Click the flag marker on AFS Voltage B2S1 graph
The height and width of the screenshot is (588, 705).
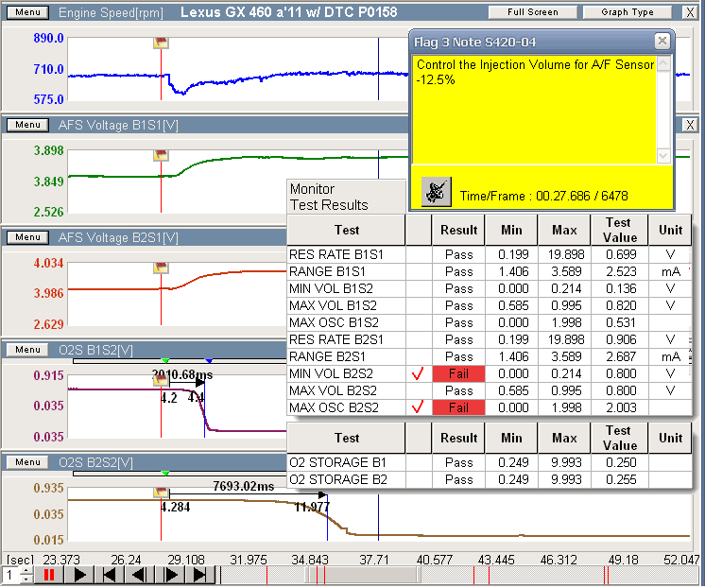(x=161, y=268)
